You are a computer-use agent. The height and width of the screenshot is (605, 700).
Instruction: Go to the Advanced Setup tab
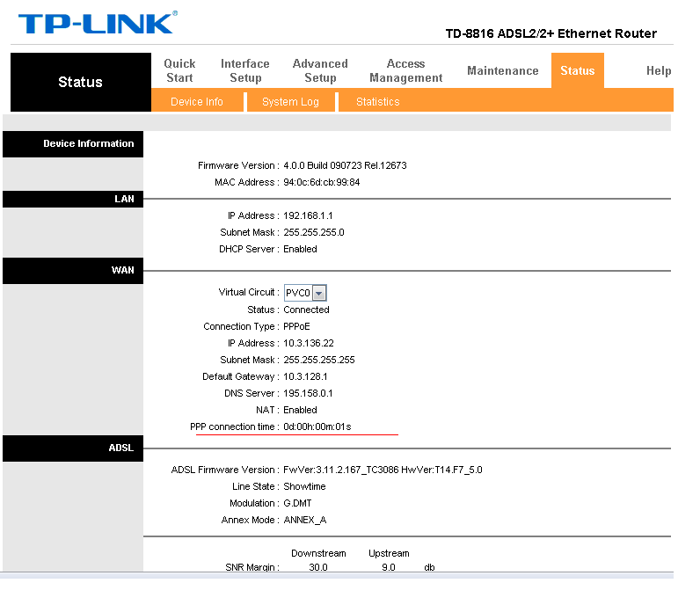(320, 70)
